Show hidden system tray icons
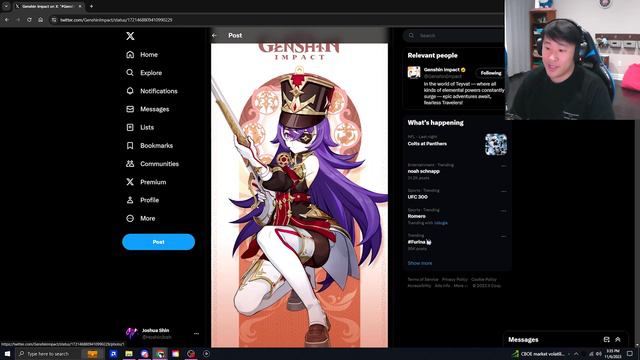The width and height of the screenshot is (640, 360). click(x=576, y=354)
